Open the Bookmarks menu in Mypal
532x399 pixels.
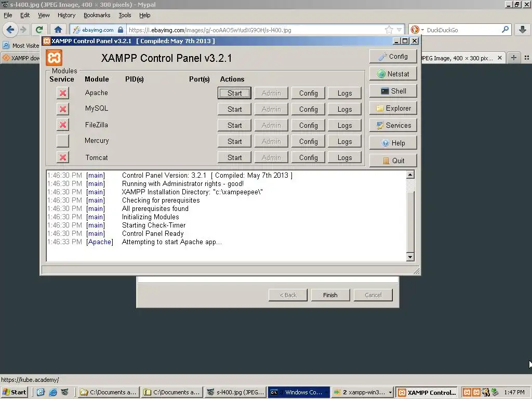tap(97, 15)
